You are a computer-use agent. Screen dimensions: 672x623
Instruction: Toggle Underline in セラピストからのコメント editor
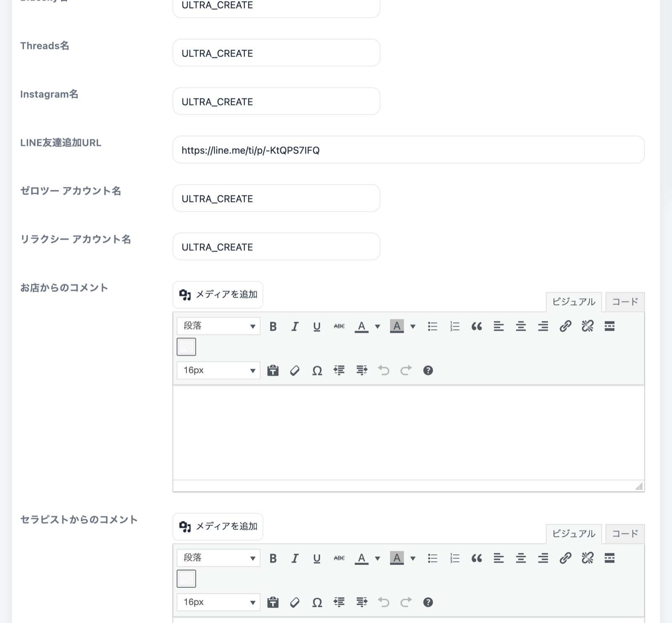click(x=317, y=558)
